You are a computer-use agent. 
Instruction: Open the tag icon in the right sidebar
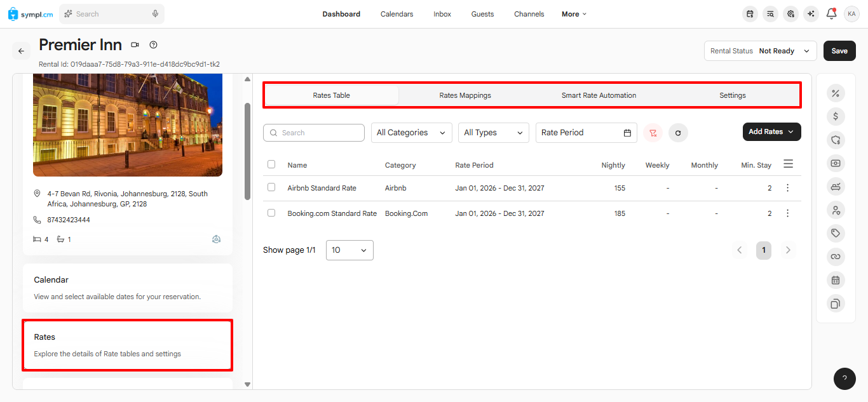pos(836,233)
